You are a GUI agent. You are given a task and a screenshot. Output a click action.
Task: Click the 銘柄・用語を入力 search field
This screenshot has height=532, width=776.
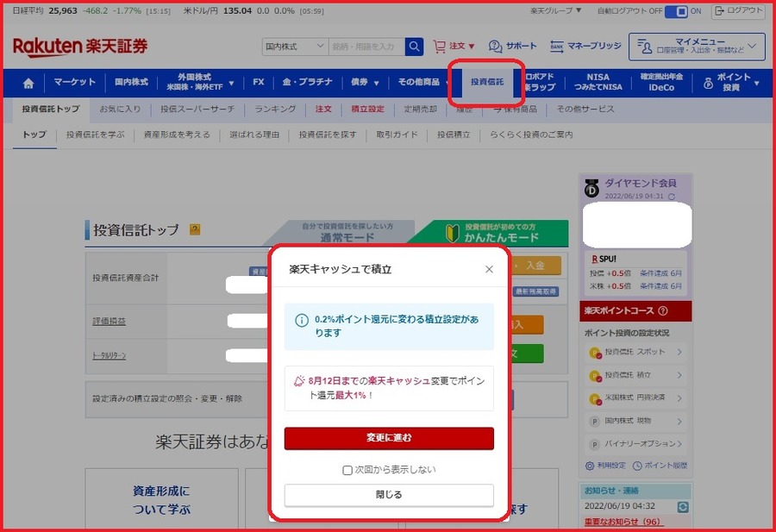366,47
